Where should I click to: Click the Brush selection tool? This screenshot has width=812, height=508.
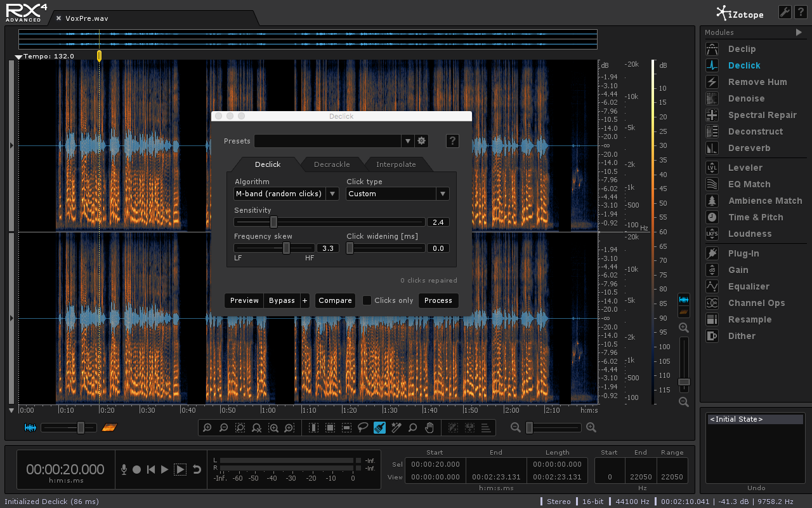[x=379, y=428]
